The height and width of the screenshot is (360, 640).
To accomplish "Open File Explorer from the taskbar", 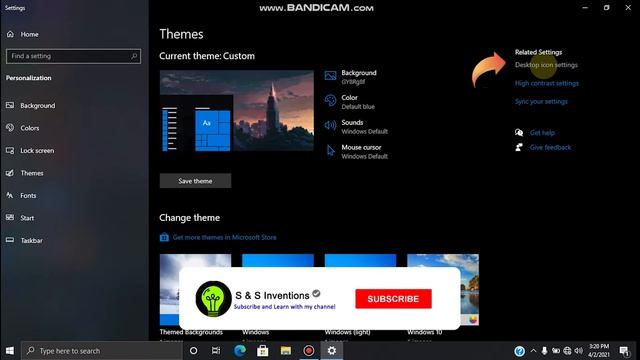I will tap(286, 351).
